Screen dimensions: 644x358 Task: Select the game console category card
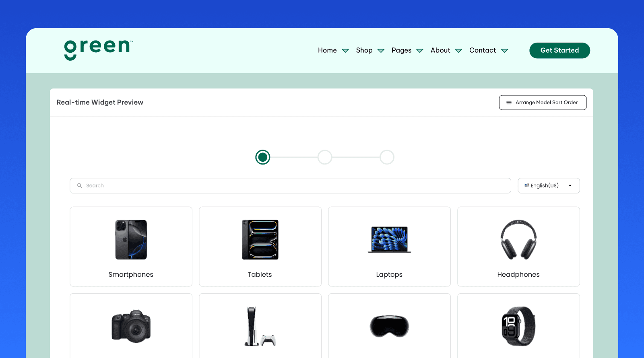click(260, 326)
